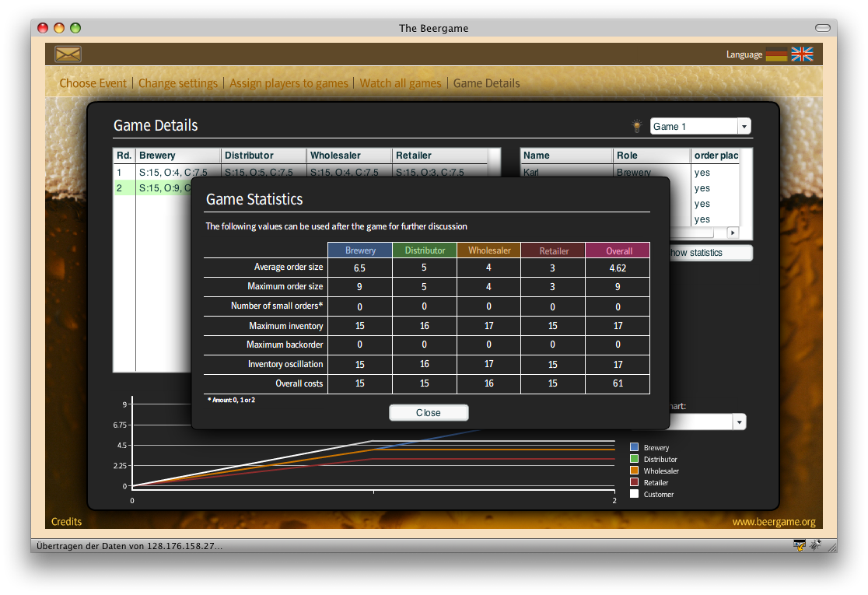868x595 pixels.
Task: Click the status bar network icon
Action: coord(799,545)
